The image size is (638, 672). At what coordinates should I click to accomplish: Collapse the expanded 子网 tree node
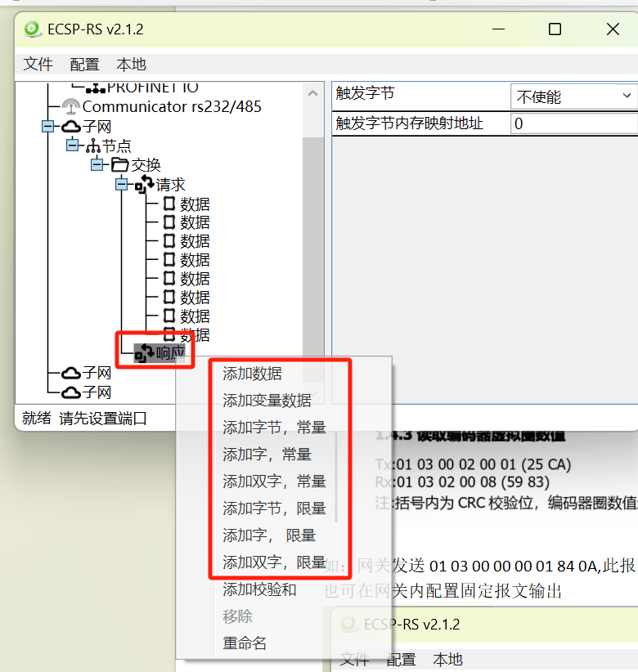pos(48,127)
